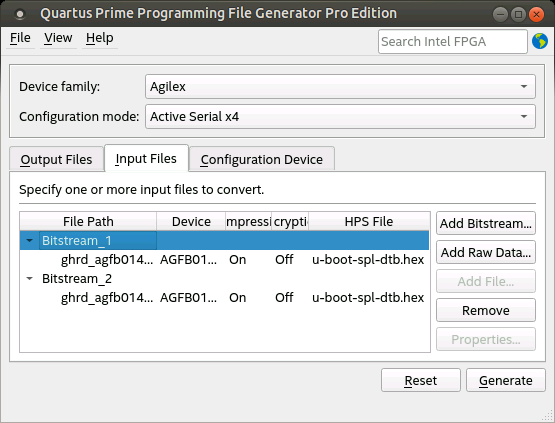Remove the selected bitstream entry
555x423 pixels.
(x=486, y=310)
